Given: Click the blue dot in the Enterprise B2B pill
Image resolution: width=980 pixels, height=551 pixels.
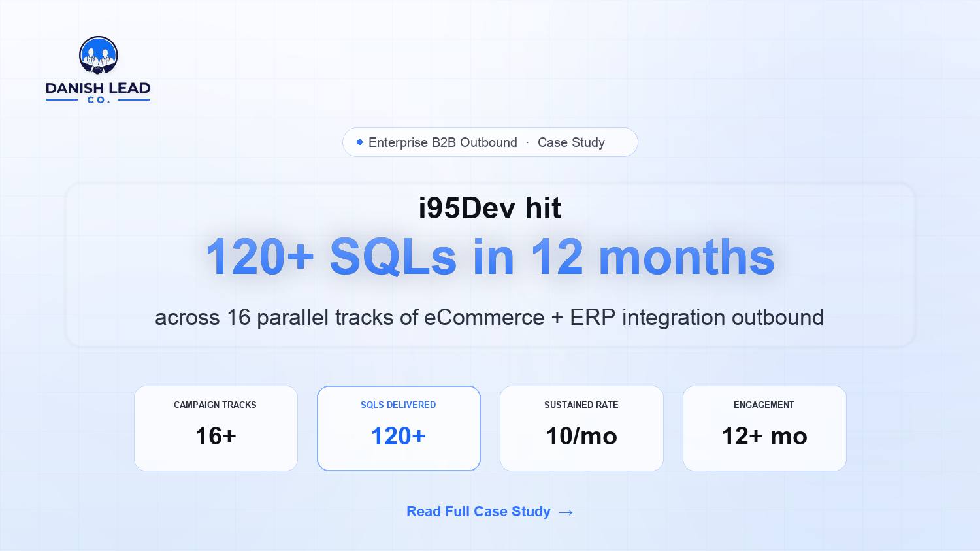Looking at the screenshot, I should [359, 142].
